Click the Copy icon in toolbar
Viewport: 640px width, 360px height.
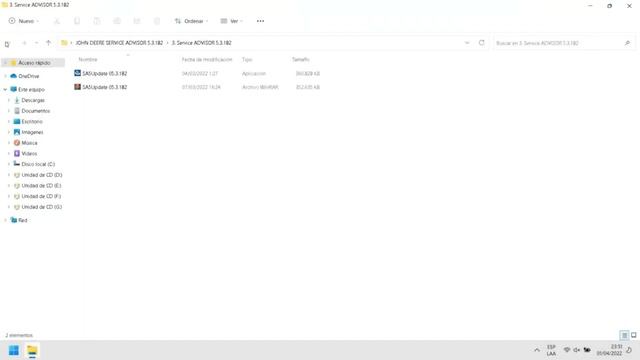tap(77, 21)
